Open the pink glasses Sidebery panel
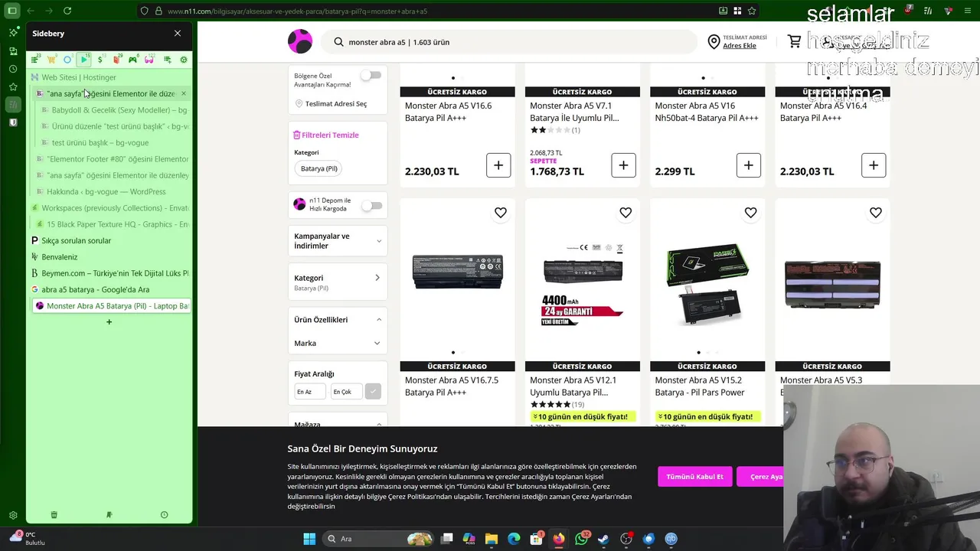The width and height of the screenshot is (980, 551). click(149, 59)
